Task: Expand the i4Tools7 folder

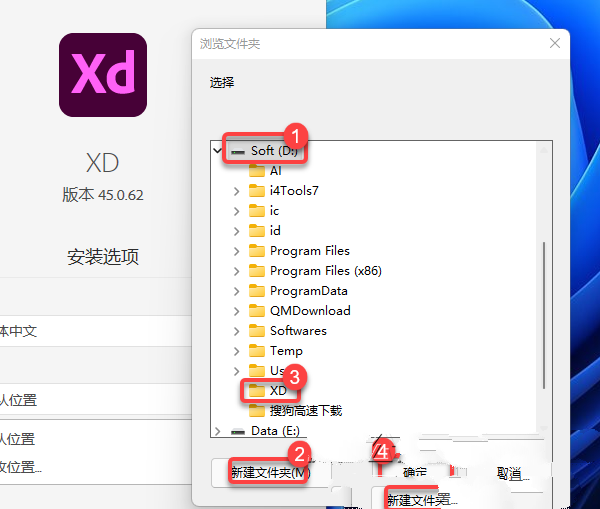Action: click(x=236, y=191)
